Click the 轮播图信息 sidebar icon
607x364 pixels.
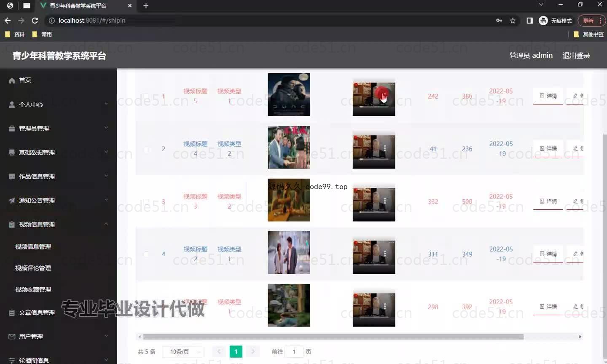[x=12, y=361]
